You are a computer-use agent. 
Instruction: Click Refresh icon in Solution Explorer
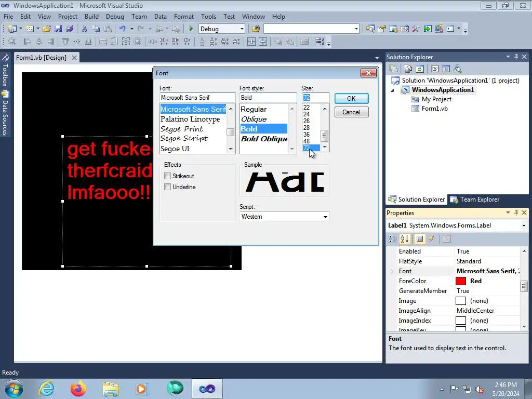pyautogui.click(x=420, y=69)
